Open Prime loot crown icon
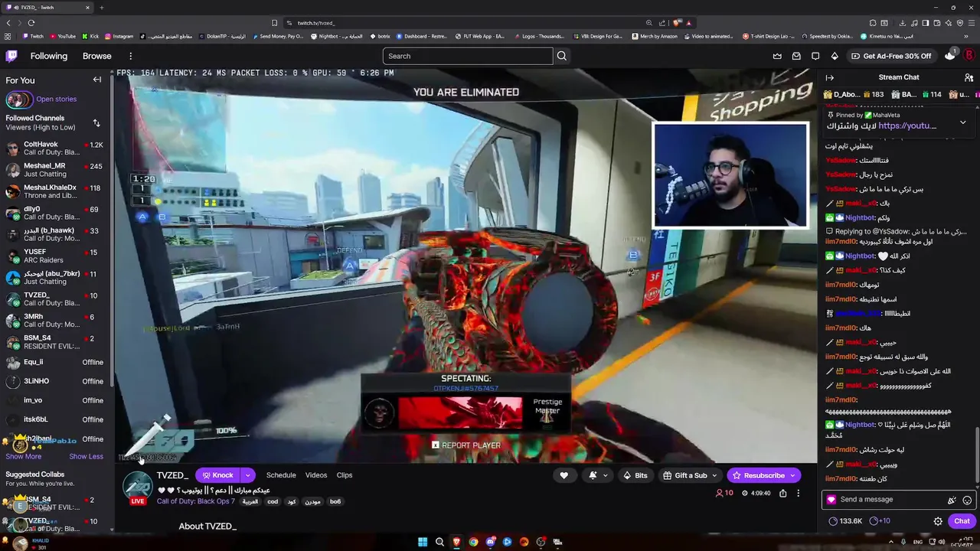Viewport: 980px width, 551px height. [777, 56]
